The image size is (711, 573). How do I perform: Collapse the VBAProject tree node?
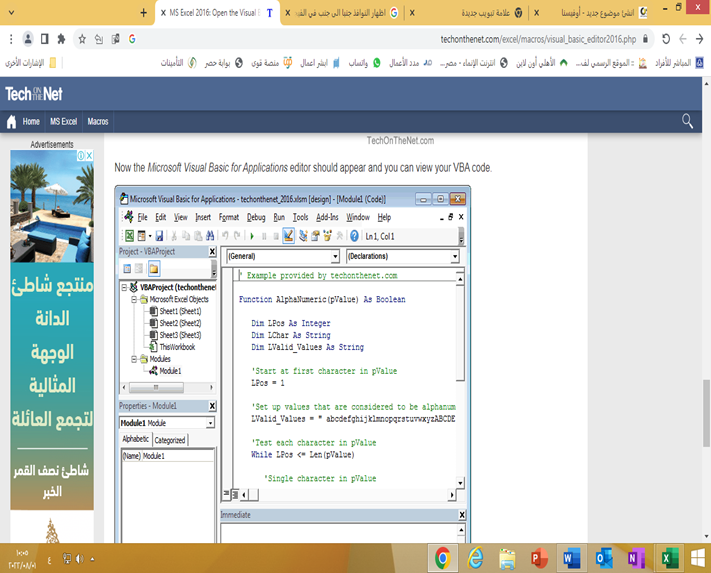(x=124, y=287)
